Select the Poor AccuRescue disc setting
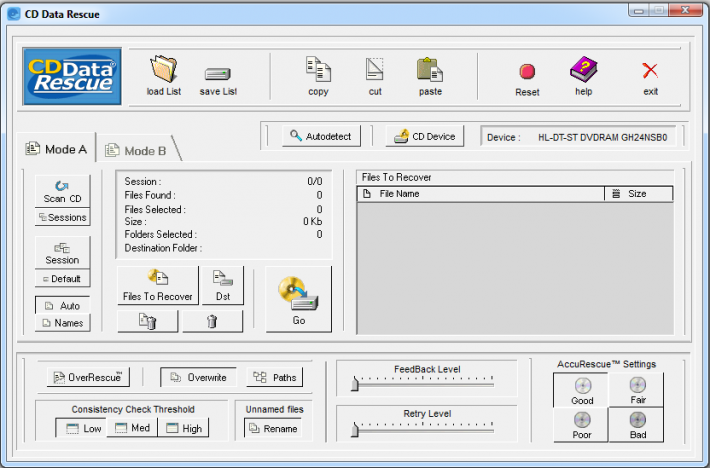710x468 pixels. point(581,425)
